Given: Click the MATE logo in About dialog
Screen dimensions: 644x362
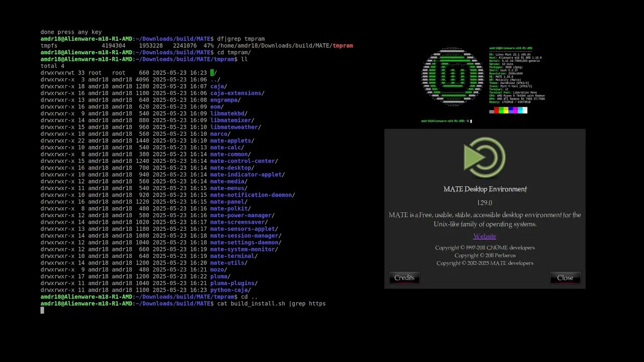Looking at the screenshot, I should tap(485, 158).
